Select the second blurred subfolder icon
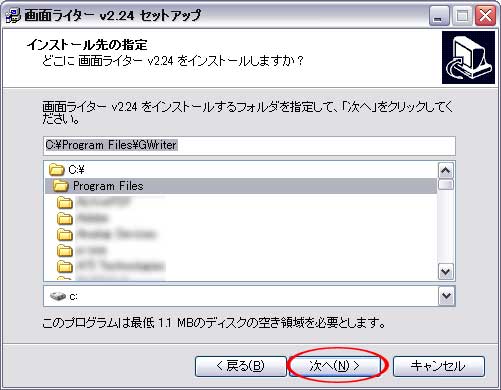 pos(65,218)
